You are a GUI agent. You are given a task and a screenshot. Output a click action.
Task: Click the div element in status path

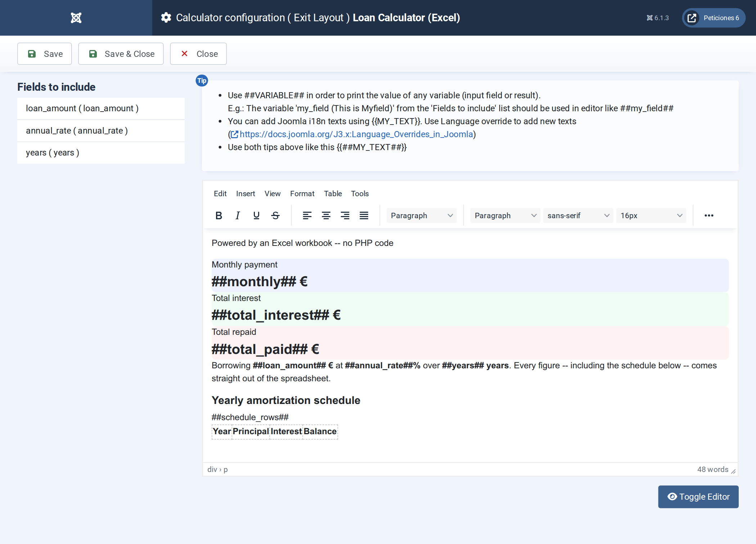point(212,469)
